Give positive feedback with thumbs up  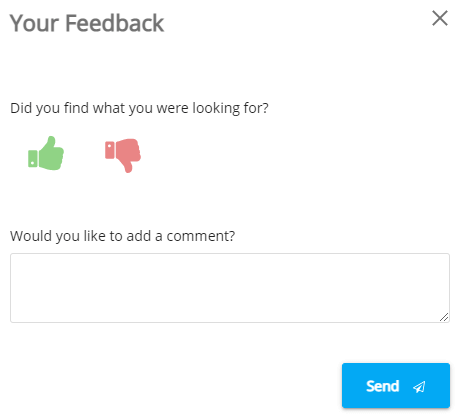coord(46,154)
